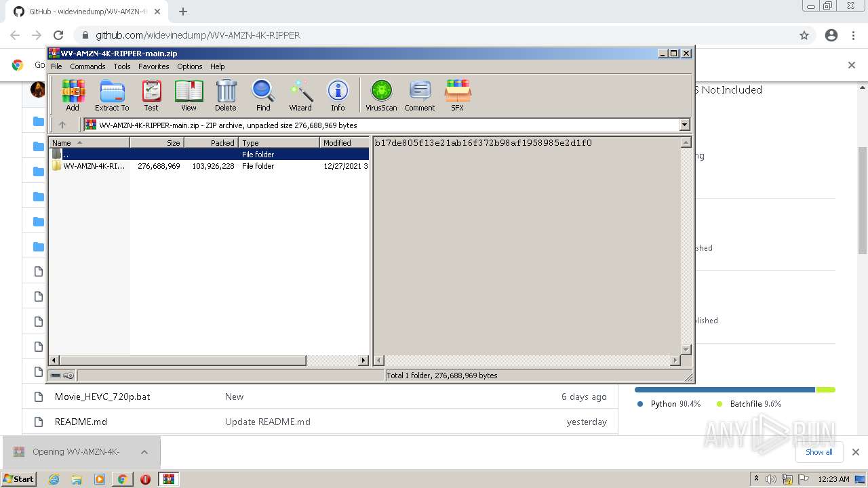Expand the archive path dropdown
Screen dimensions: 868x488
click(684, 125)
